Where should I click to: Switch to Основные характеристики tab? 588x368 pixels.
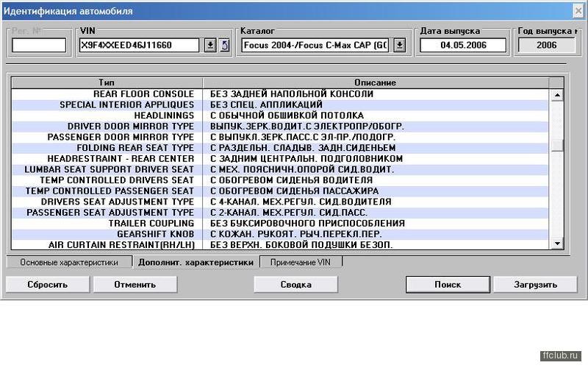pyautogui.click(x=69, y=262)
